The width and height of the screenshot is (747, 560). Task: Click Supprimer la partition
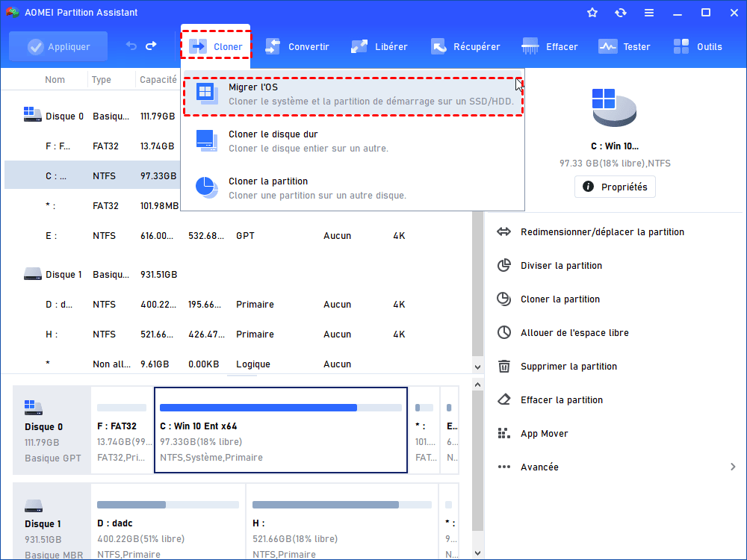(x=568, y=366)
